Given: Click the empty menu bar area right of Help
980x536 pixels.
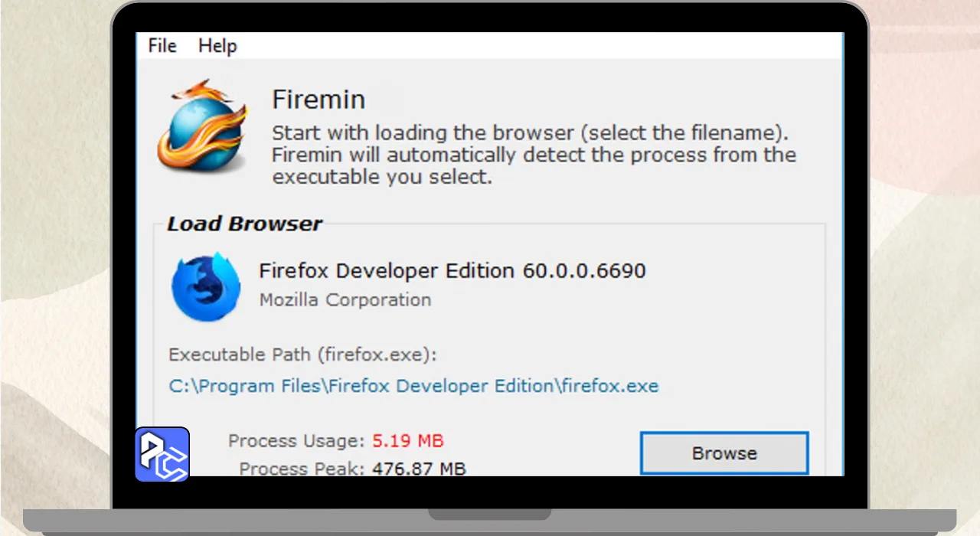Looking at the screenshot, I should point(536,46).
